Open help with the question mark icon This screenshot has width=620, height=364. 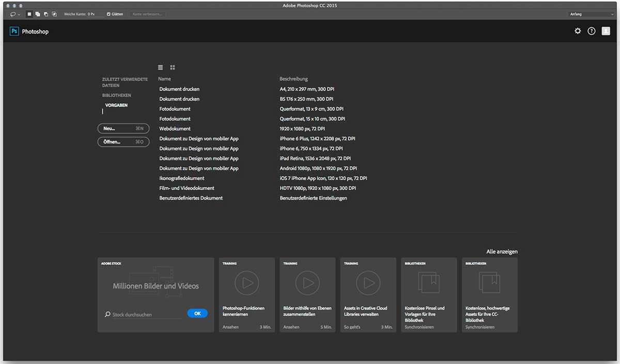pyautogui.click(x=592, y=31)
